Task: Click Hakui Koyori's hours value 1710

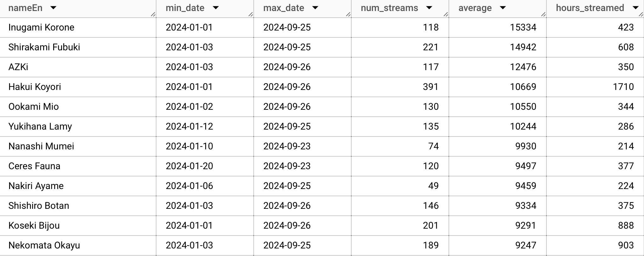Action: (x=623, y=87)
